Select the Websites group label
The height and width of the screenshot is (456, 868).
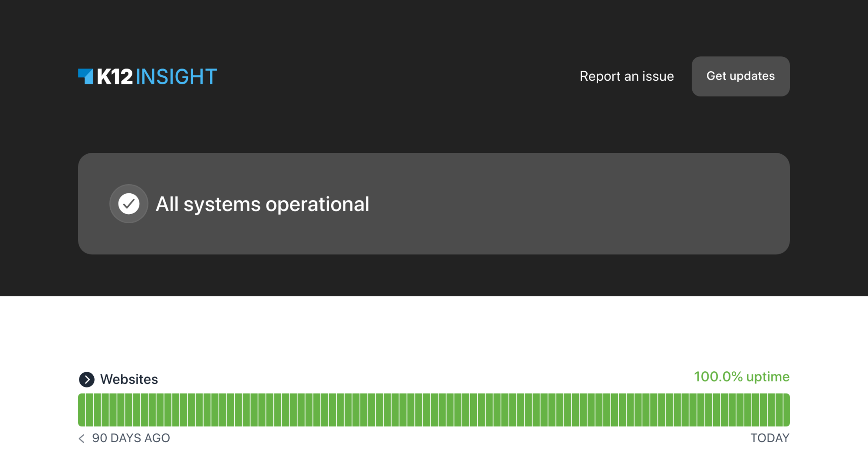(x=129, y=379)
